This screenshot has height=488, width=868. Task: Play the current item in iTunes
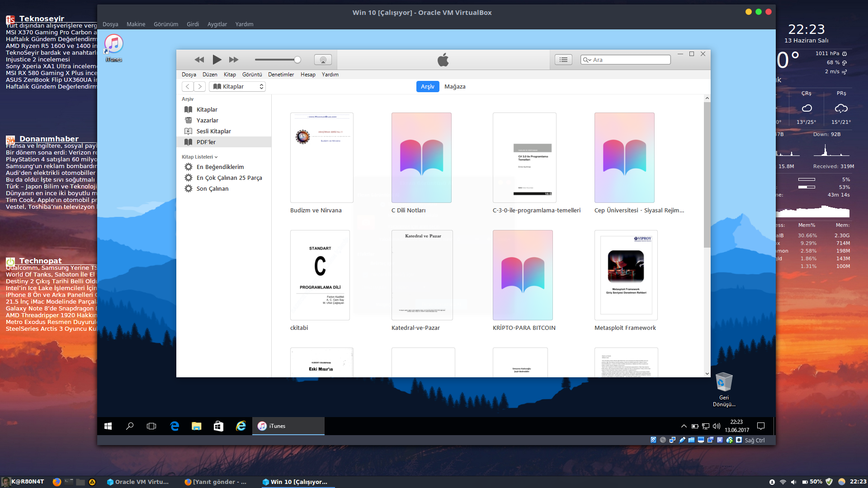click(217, 60)
